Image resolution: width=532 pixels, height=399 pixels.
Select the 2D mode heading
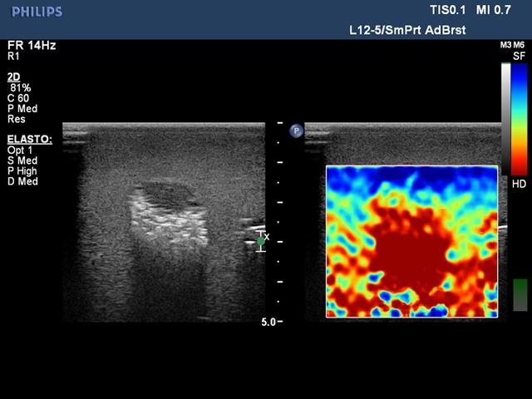[14, 76]
